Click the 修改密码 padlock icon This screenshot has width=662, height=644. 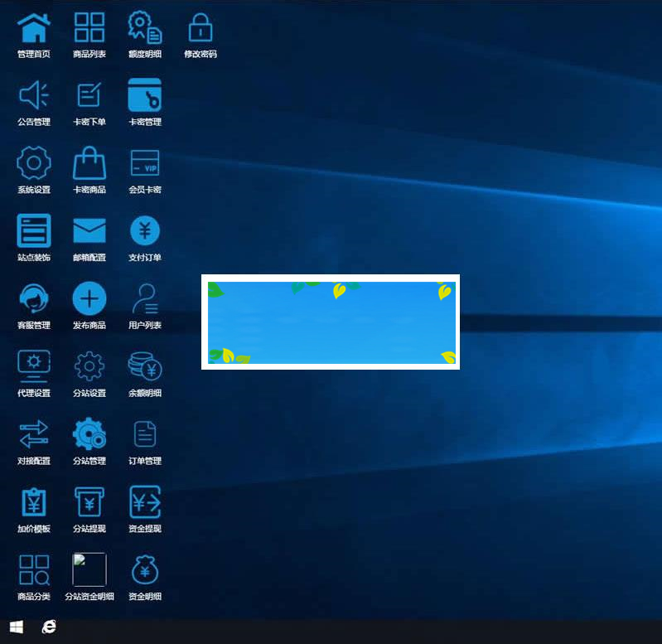tap(200, 27)
